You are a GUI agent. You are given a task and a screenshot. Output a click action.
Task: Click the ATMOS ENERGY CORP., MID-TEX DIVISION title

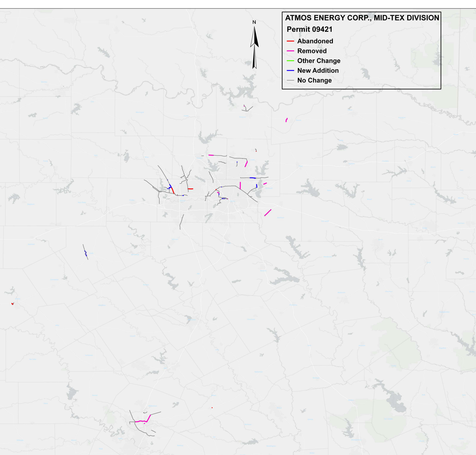(363, 18)
